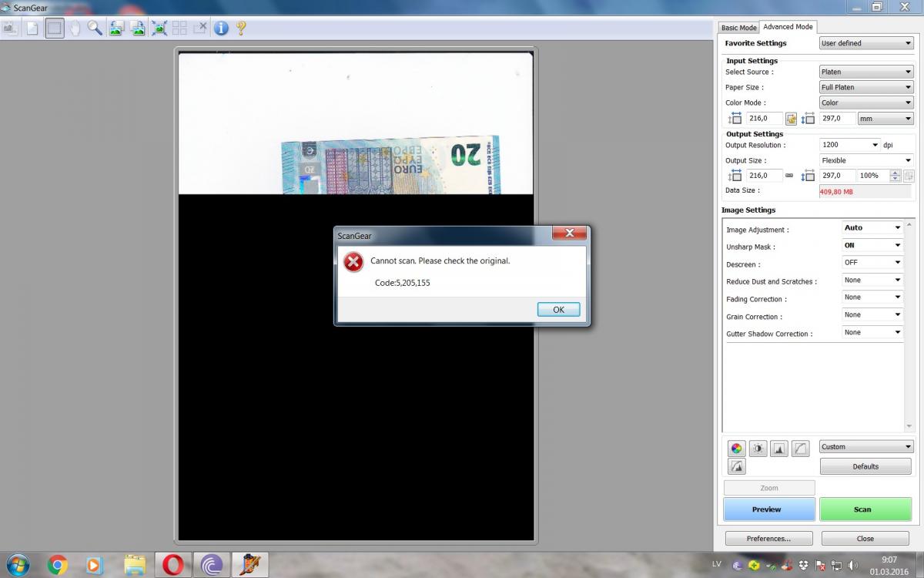
Task: Click the Dropbox tray icon
Action: click(x=805, y=565)
